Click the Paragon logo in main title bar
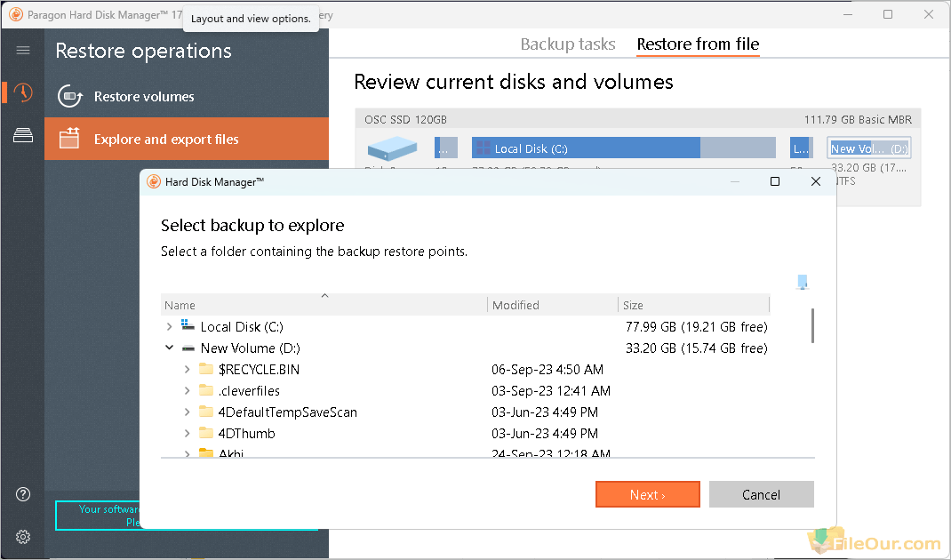Screen dimensions: 951x560 16,14
